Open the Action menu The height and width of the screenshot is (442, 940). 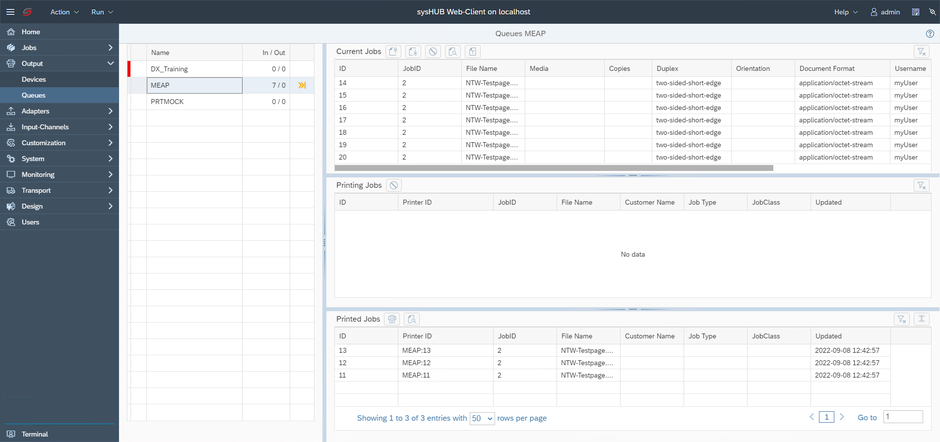tap(64, 12)
